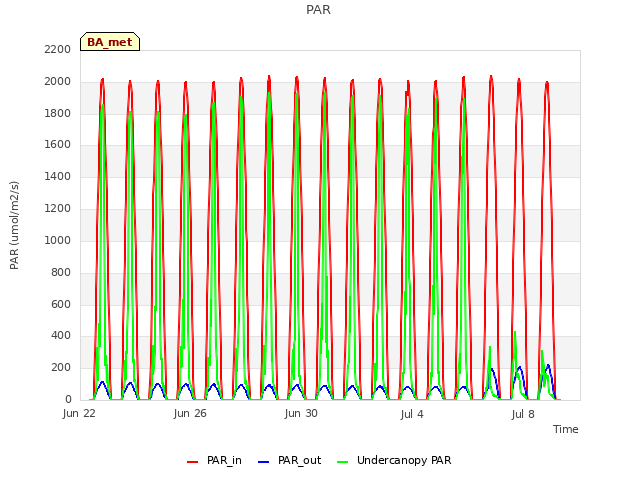Click the blue PAR_out legend swatch
The width and height of the screenshot is (640, 480).
(264, 462)
